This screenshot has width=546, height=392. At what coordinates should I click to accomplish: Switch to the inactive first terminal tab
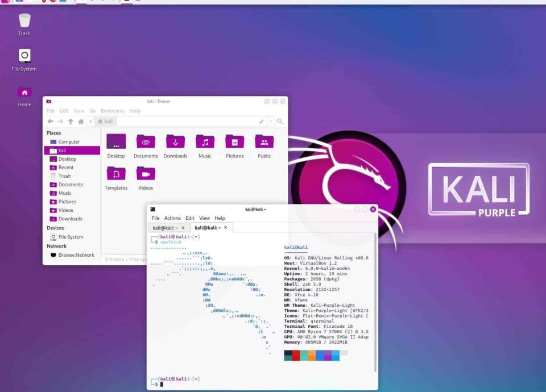169,228
